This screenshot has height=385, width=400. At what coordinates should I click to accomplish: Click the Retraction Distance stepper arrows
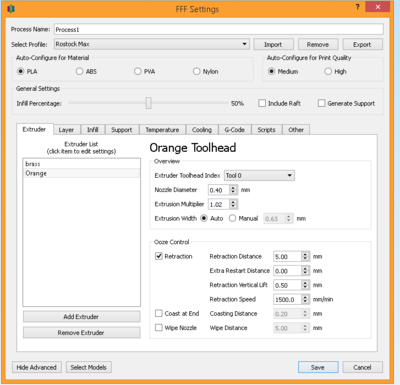click(x=305, y=256)
